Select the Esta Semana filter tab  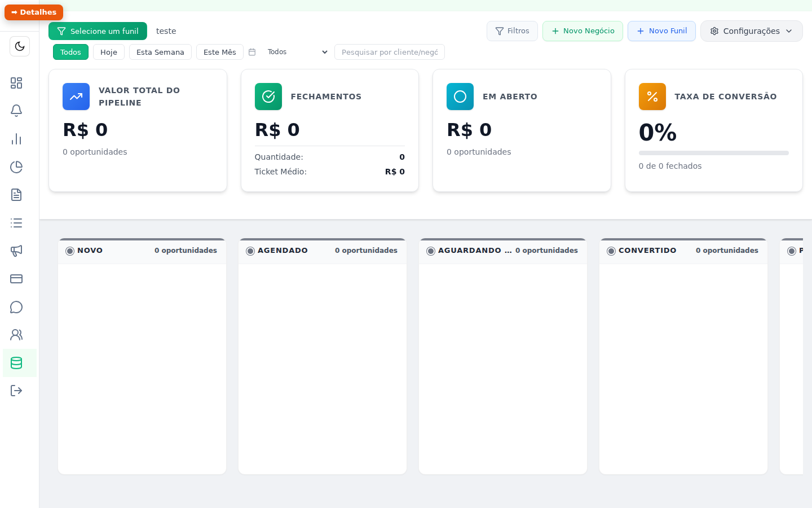point(160,52)
